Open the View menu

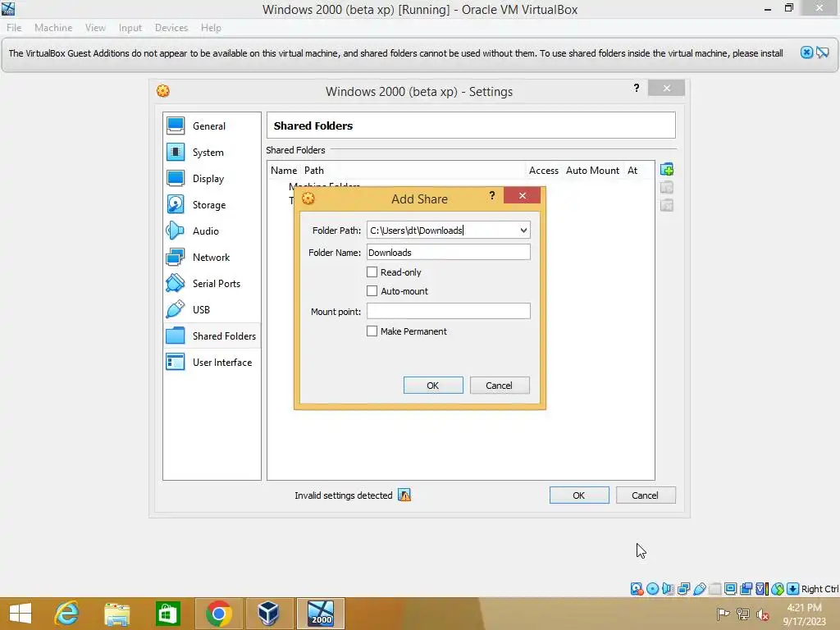click(95, 28)
